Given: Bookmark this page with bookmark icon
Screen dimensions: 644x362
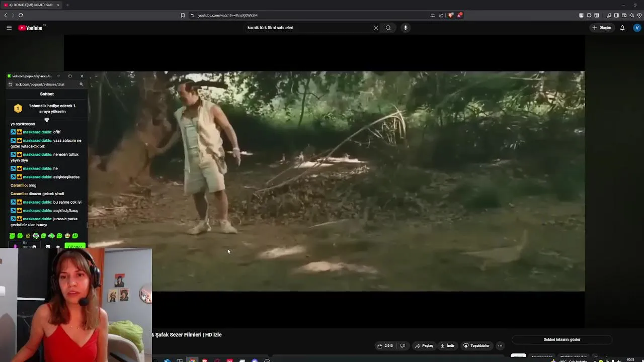Looking at the screenshot, I should [x=183, y=15].
